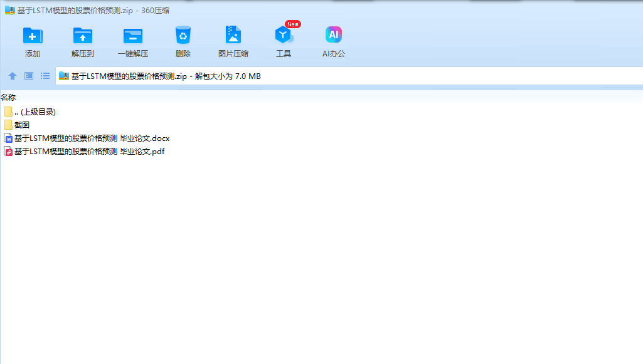Click the 一键解压 (one-click extract) icon
Viewport: 643px width, 364px height.
click(133, 36)
